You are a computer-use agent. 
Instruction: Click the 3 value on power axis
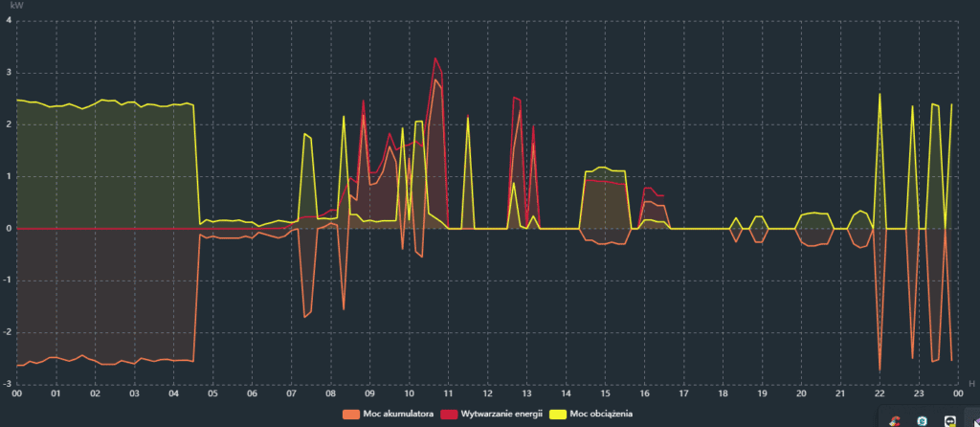8,73
